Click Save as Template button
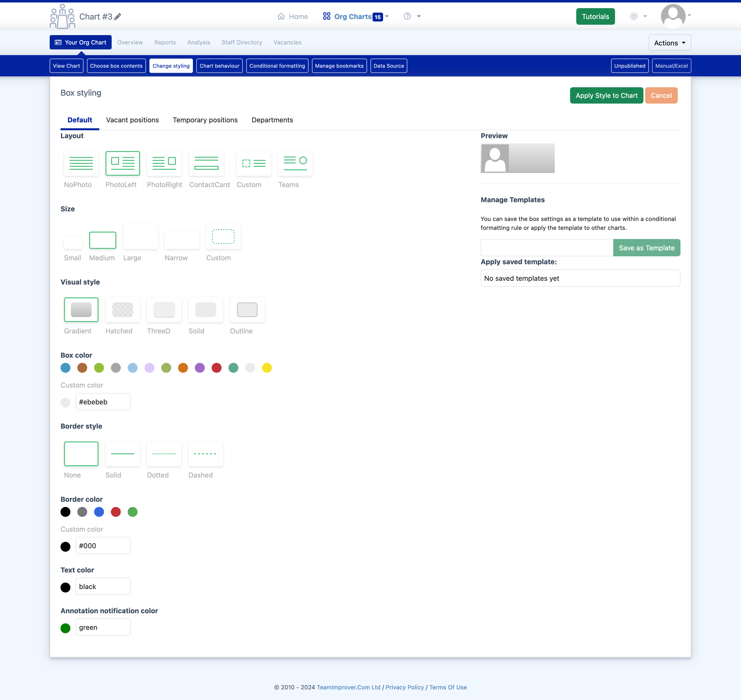The height and width of the screenshot is (700, 741). coord(646,247)
